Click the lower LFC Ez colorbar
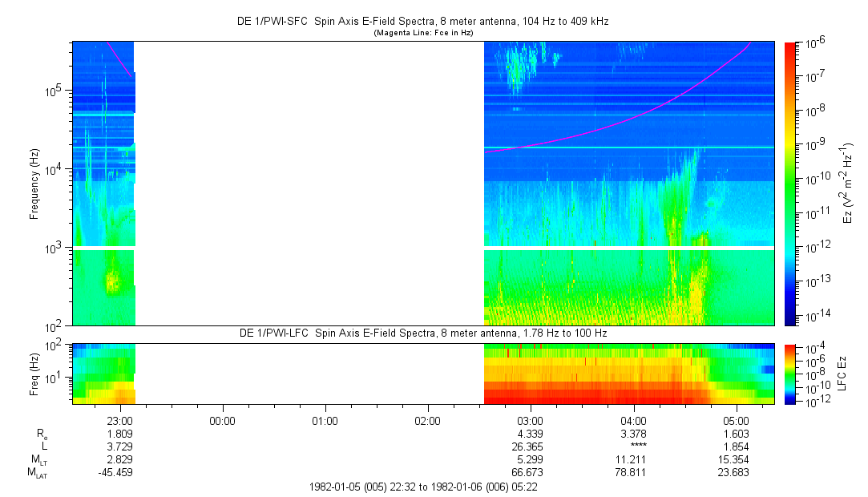 point(791,373)
